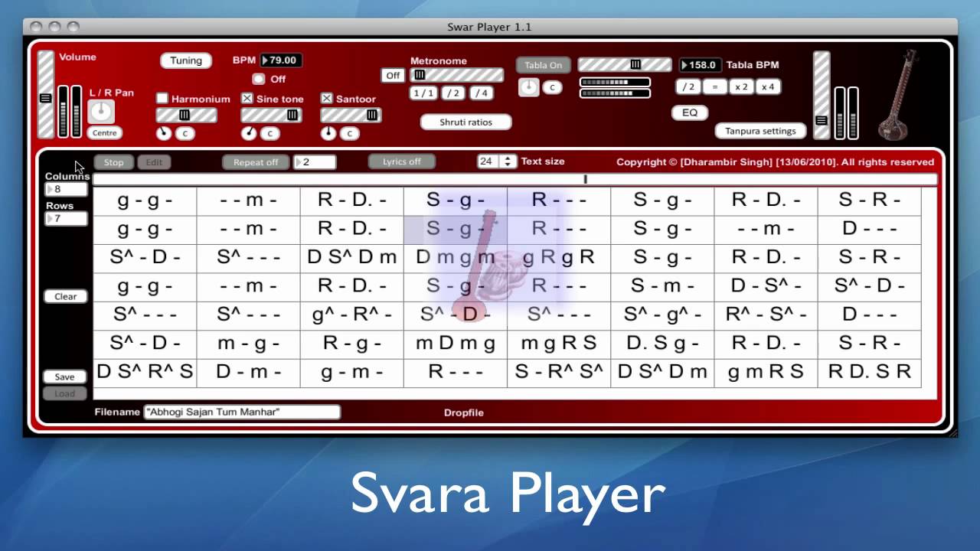Click the Text size stepper arrows
The width and height of the screenshot is (980, 551).
point(508,161)
